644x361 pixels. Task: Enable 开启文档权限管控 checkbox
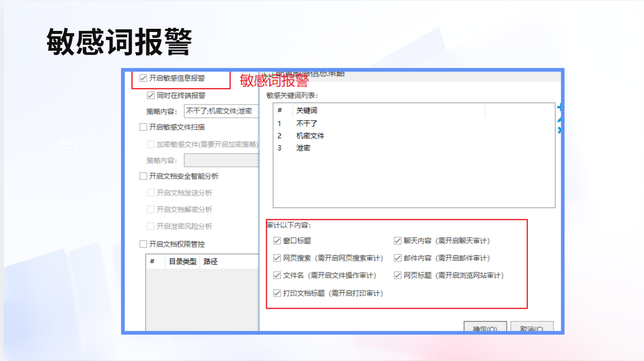coord(143,244)
